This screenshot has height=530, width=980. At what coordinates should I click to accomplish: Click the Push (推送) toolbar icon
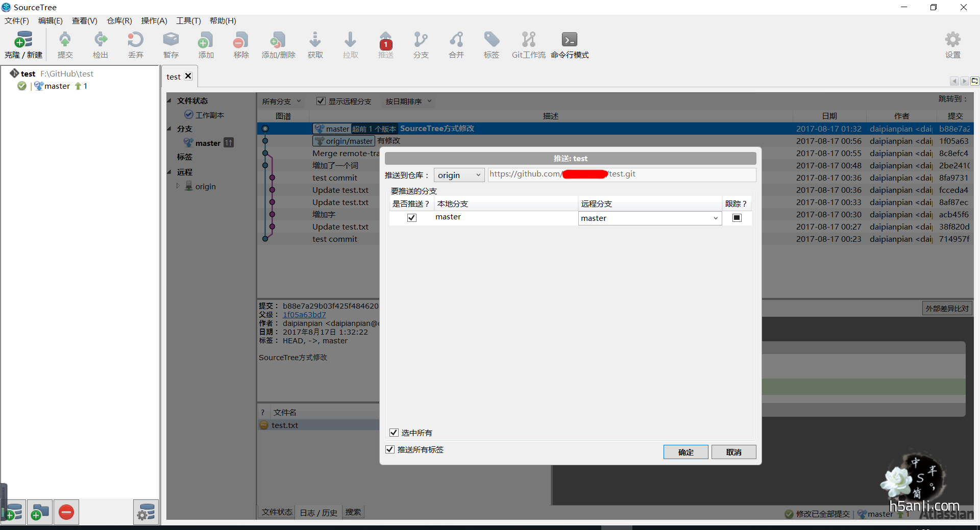[x=386, y=44]
